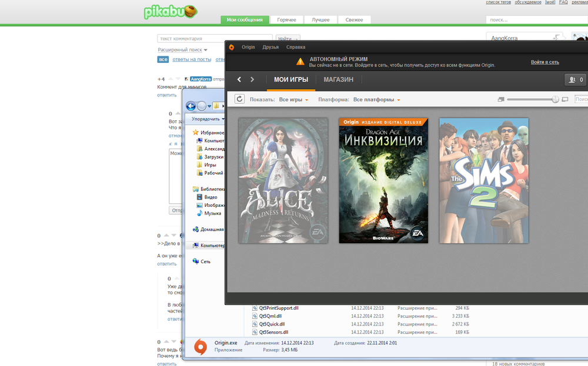The image size is (588, 366).
Task: Reply via ответить under 'Коммент для минусов'
Action: (166, 95)
